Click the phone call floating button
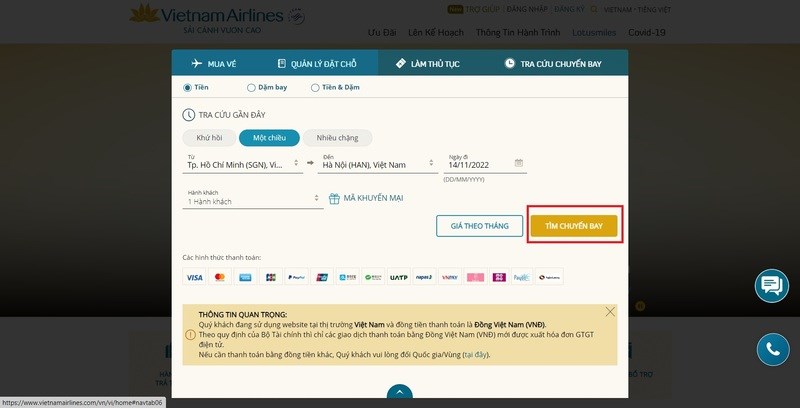Screen dimensions: 800x408 pos(773,349)
